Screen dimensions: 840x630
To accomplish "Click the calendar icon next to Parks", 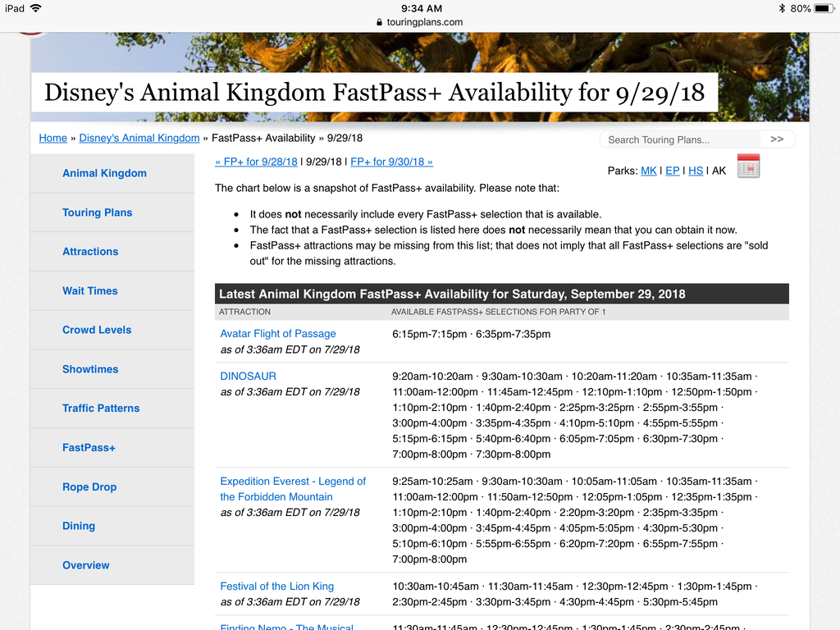I will coord(748,166).
